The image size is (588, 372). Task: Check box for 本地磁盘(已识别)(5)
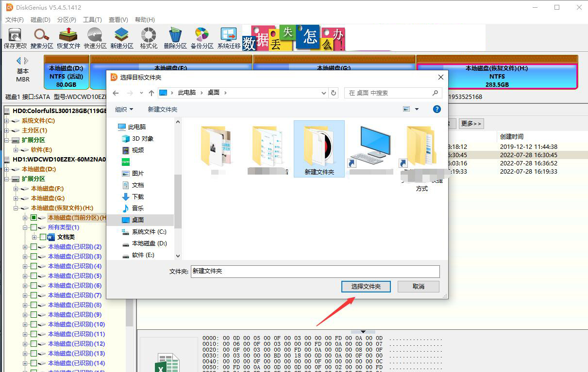[x=34, y=276]
